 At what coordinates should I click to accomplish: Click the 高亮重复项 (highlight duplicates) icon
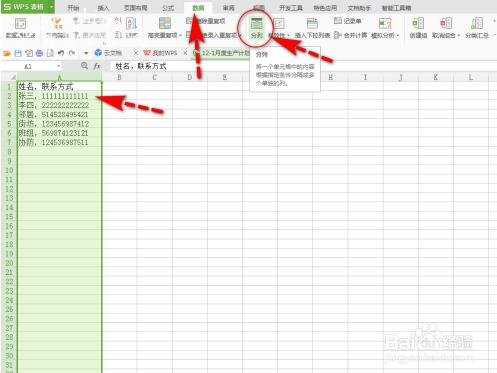click(x=165, y=24)
